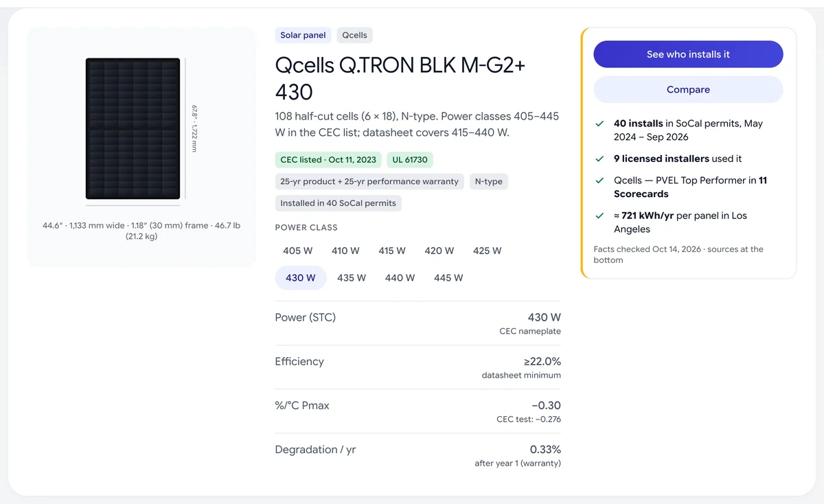This screenshot has height=504, width=824.
Task: Click the 0.33% degradation value
Action: coord(545,449)
